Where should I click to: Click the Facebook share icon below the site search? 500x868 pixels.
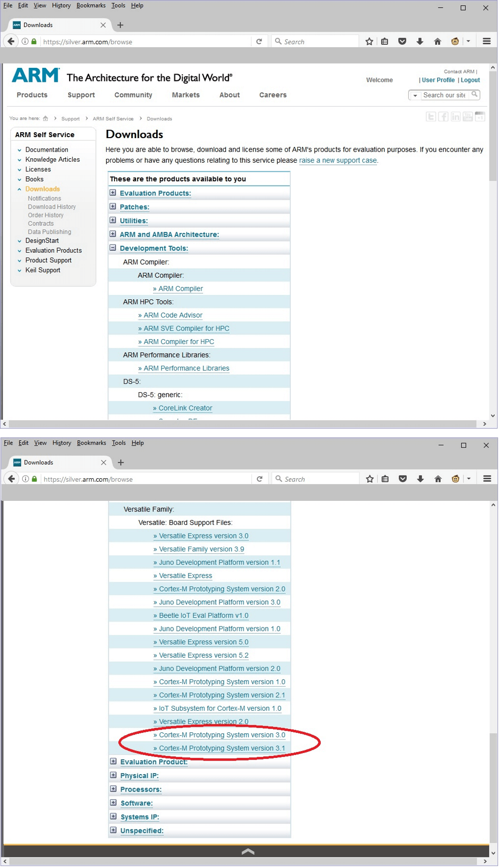tap(443, 117)
